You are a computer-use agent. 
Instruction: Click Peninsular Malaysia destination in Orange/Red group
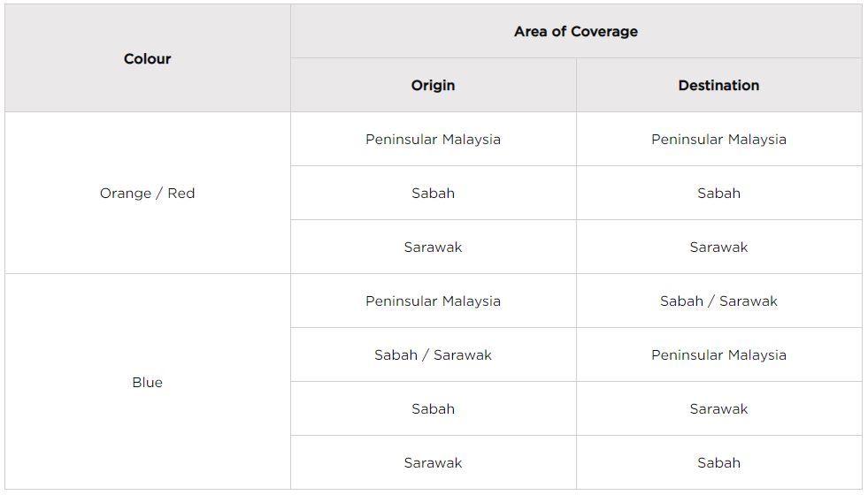tap(718, 140)
